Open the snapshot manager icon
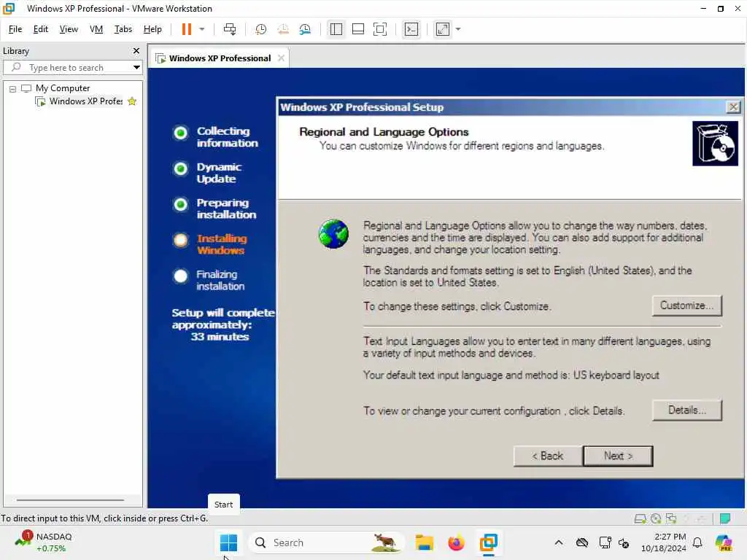747x560 pixels. pos(305,29)
